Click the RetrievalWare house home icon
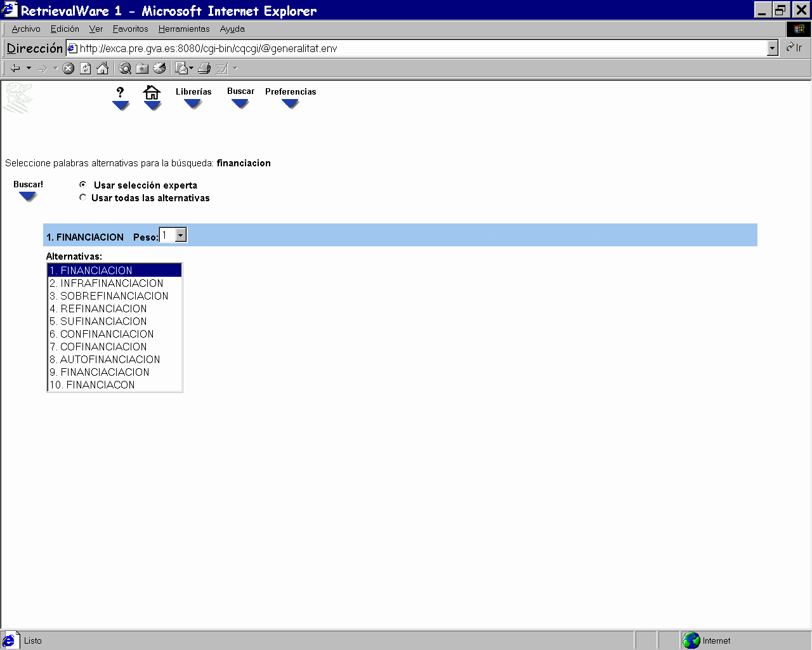812x650 pixels. pos(152,93)
